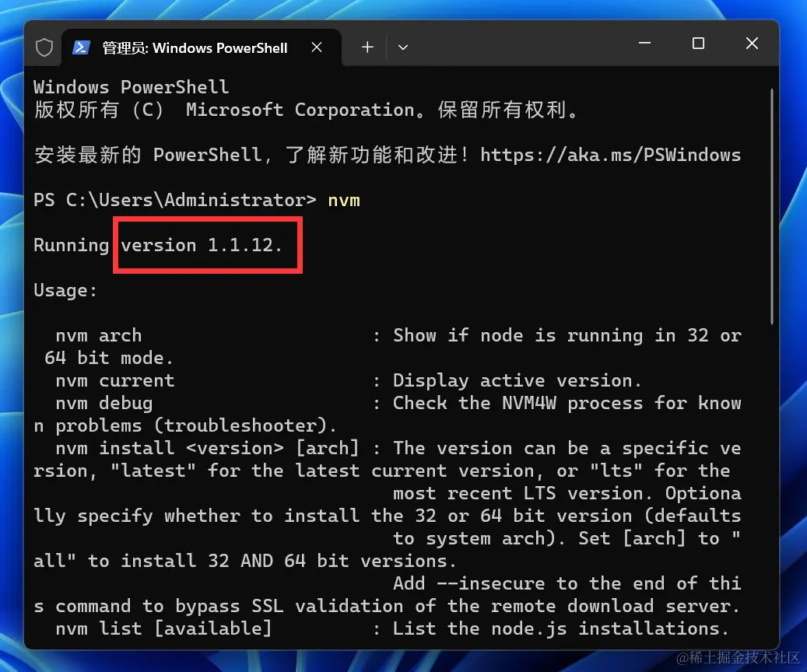Click the '--insecure' option text
Viewport: 807px width, 672px height.
pos(490,583)
